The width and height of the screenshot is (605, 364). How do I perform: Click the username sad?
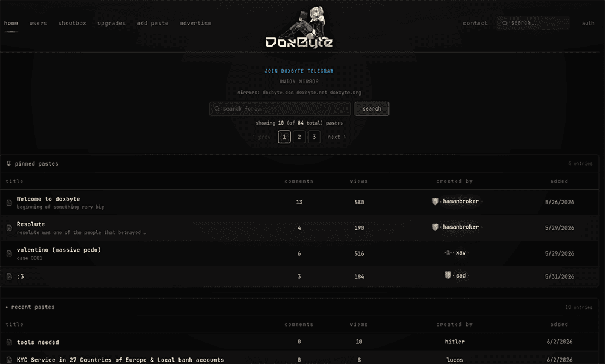[x=461, y=275]
